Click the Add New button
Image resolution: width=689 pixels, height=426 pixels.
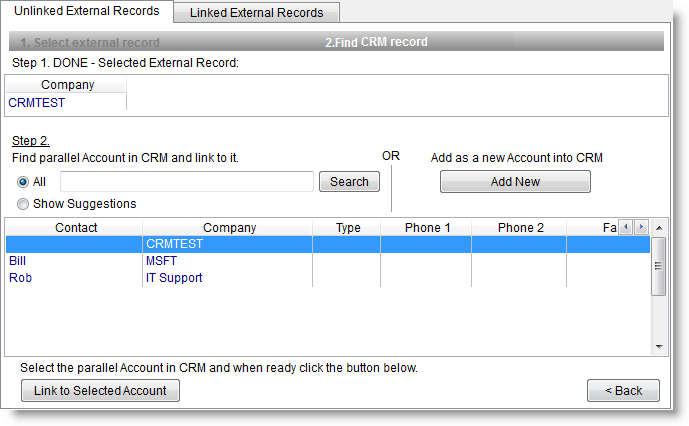point(515,182)
